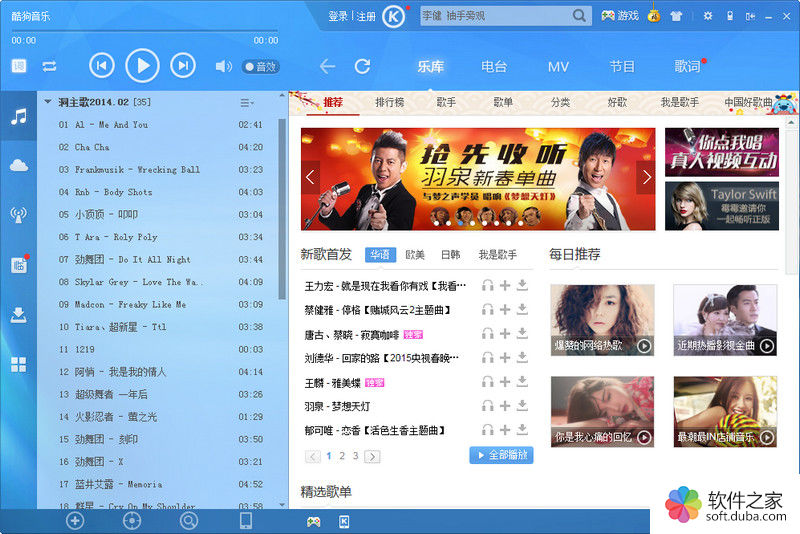The image size is (800, 534).
Task: Open the cloud music sidebar icon
Action: [18, 165]
